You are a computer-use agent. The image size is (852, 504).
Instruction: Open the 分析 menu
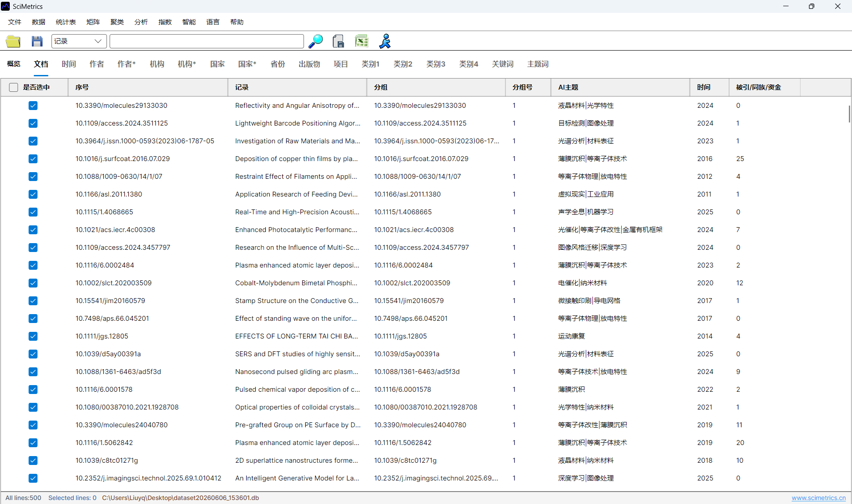pyautogui.click(x=141, y=22)
